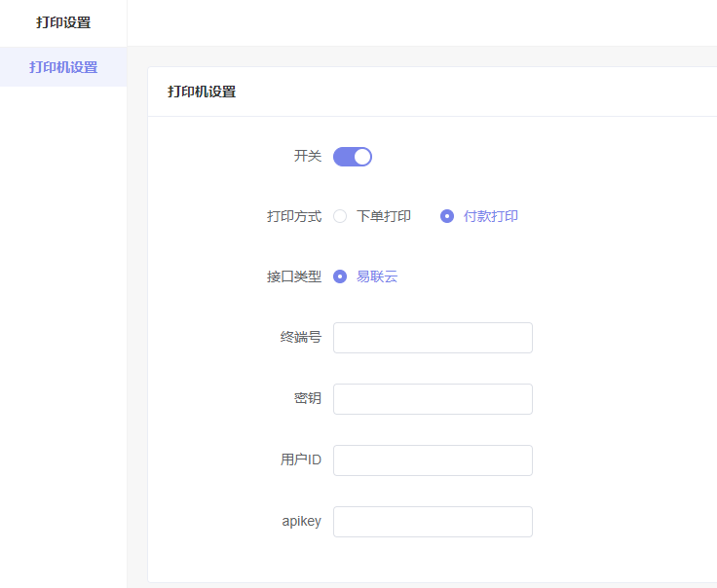Click the 付款打印 label text
The image size is (717, 588).
tap(491, 216)
